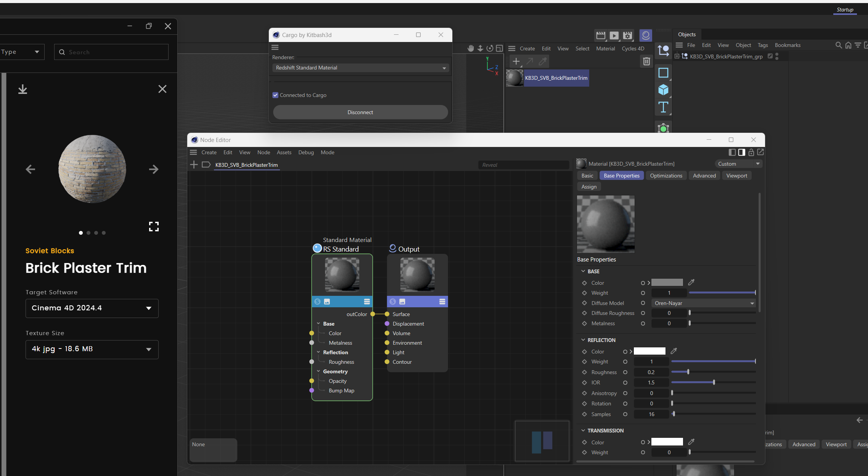
Task: Toggle visibility dots of KB3D_SVB_BrickPlasterTrim_grp
Action: pos(777,56)
